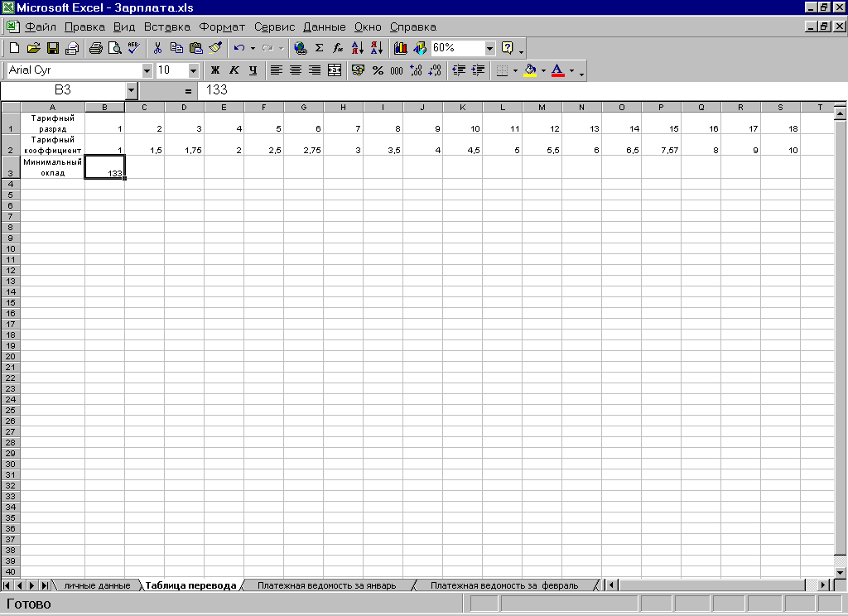
Task: Expand the font size dropdown
Action: pos(193,70)
